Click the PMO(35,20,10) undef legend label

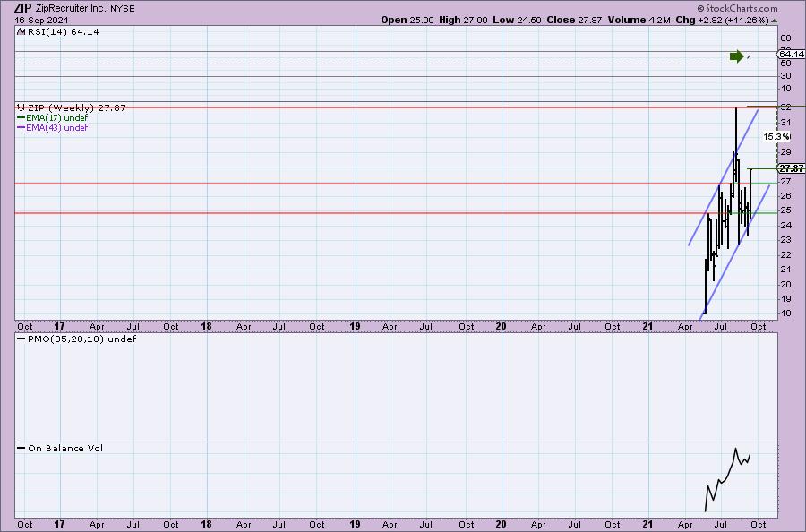[81, 339]
